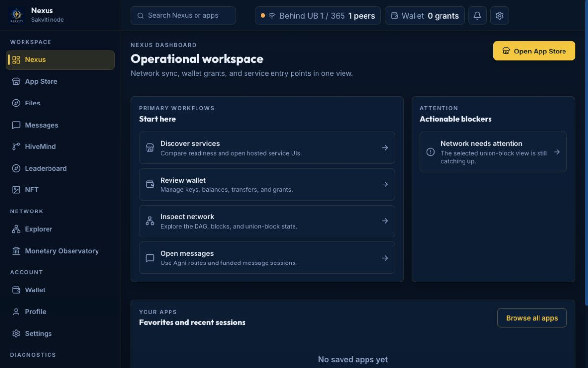Click the Monetary Observatory bank icon
588x368 pixels.
point(16,251)
